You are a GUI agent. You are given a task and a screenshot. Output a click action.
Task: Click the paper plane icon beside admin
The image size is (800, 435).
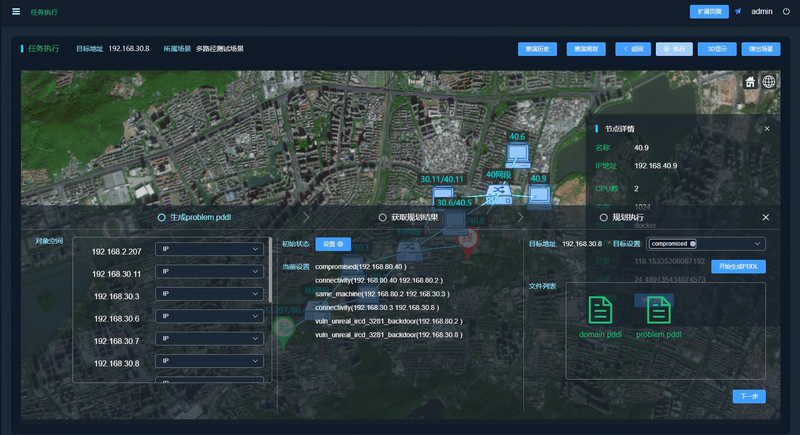point(738,11)
